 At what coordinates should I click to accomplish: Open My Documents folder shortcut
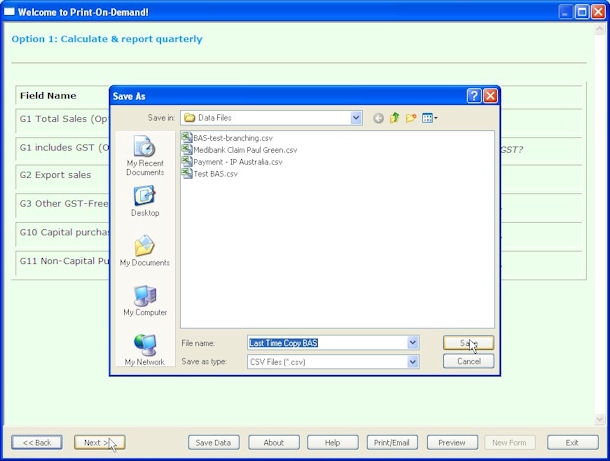click(x=144, y=250)
